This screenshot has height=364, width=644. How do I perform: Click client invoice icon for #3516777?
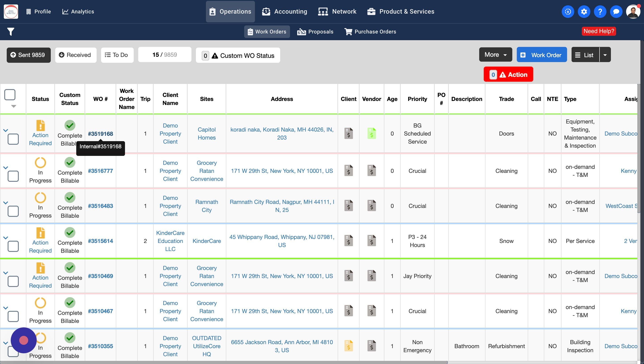(x=348, y=171)
